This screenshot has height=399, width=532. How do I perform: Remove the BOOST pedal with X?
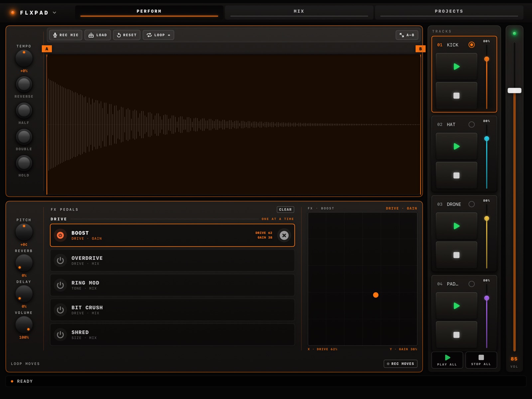click(x=284, y=235)
